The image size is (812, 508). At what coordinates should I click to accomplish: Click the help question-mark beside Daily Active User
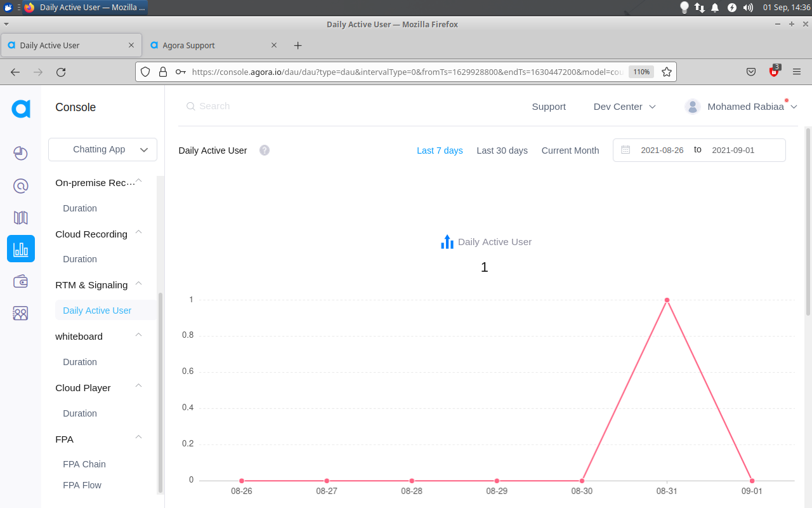pos(264,150)
